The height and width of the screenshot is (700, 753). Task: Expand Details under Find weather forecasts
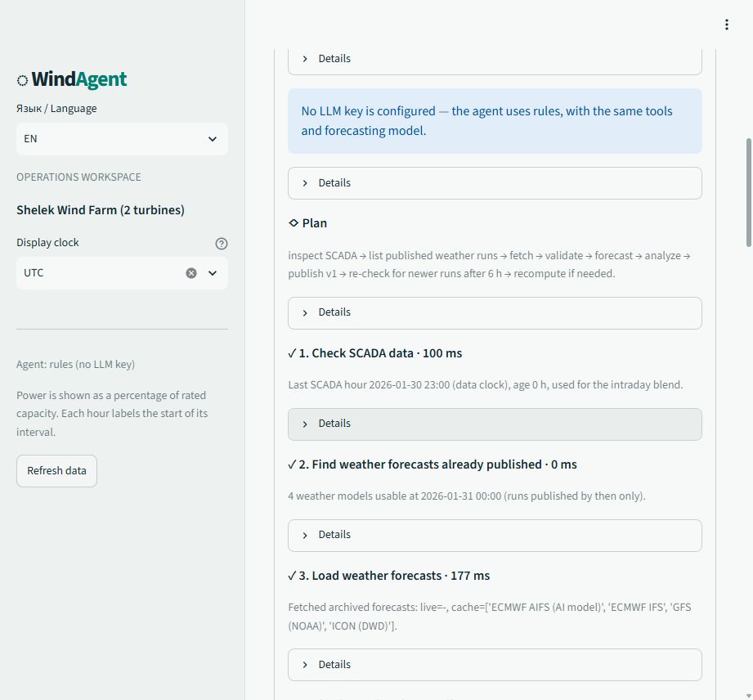coord(495,535)
